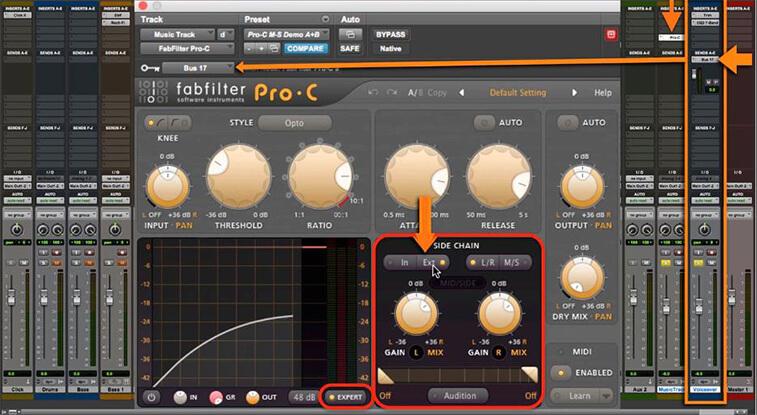Click the red plugin target icon
Image resolution: width=757 pixels, height=415 pixels.
[x=611, y=34]
